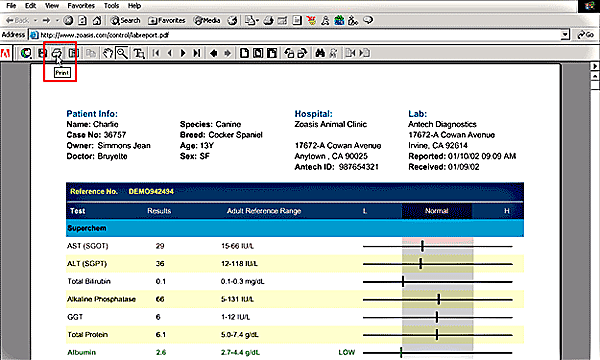Save a copy using the diskette icon
Viewport: 600px width, 360px height.
42,53
